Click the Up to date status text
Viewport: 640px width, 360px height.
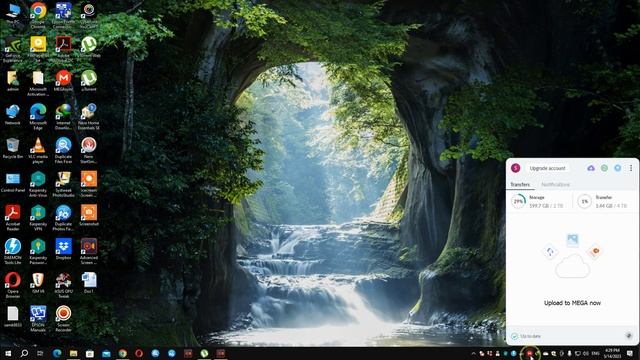[x=530, y=336]
